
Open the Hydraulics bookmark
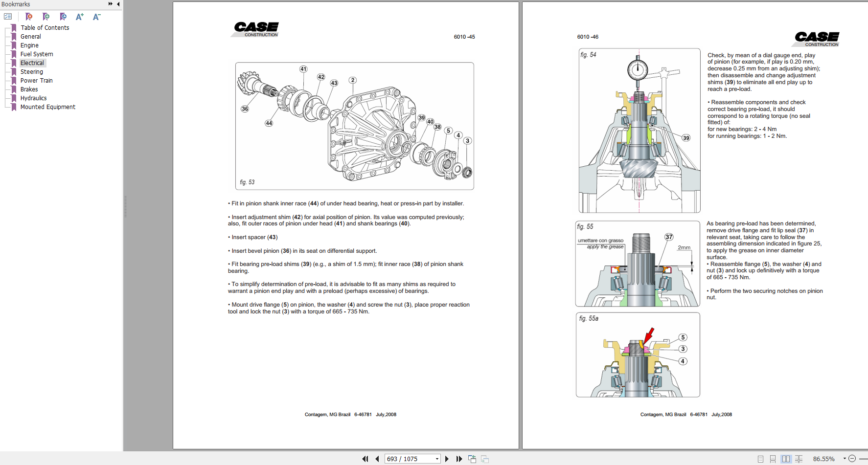tap(33, 98)
